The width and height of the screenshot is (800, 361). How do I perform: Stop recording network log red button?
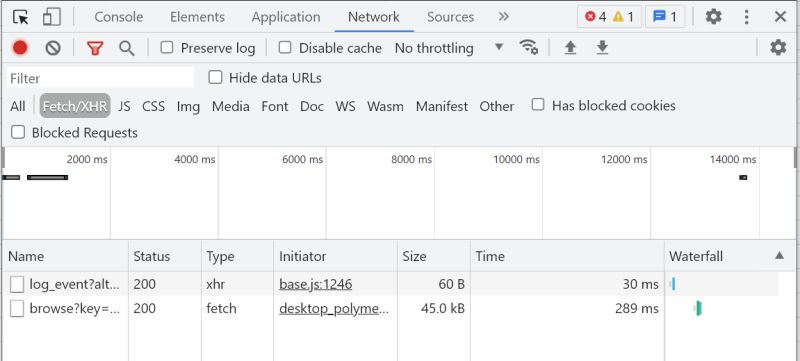click(20, 48)
